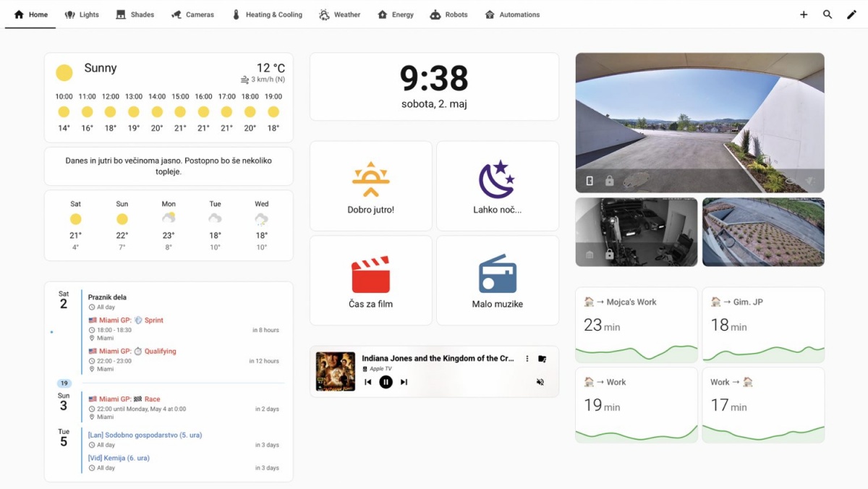Image resolution: width=868 pixels, height=489 pixels.
Task: Click the 9:38 clock card
Action: (x=434, y=87)
